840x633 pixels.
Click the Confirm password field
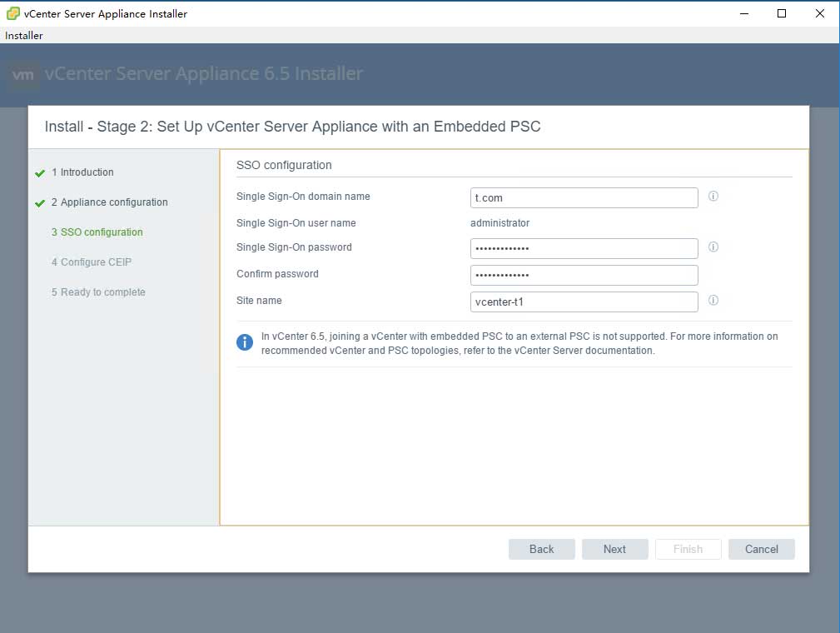click(584, 275)
